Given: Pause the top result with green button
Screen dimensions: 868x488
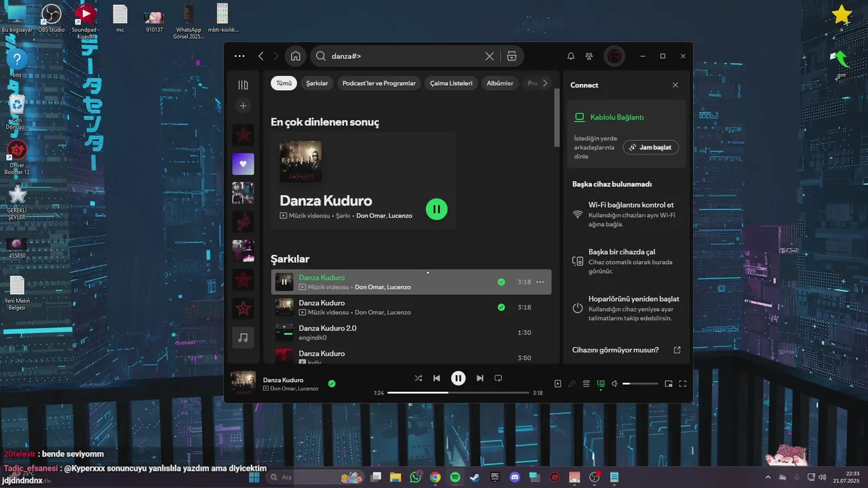Looking at the screenshot, I should (x=437, y=209).
